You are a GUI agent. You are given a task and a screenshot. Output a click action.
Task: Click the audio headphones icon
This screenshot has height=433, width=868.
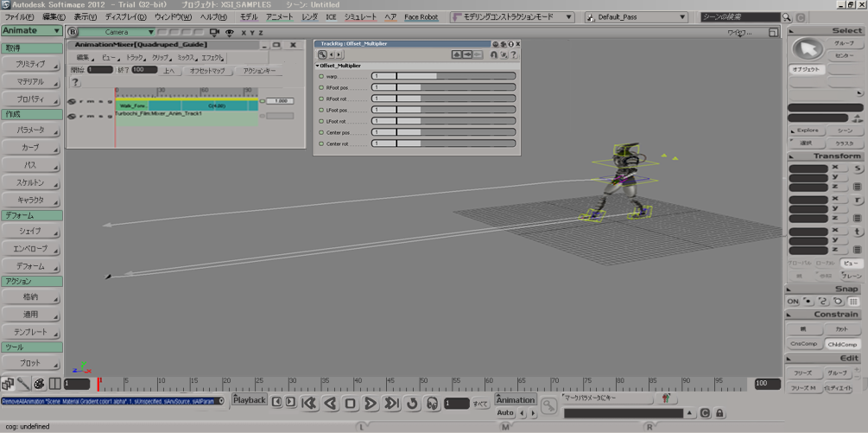coord(432,403)
